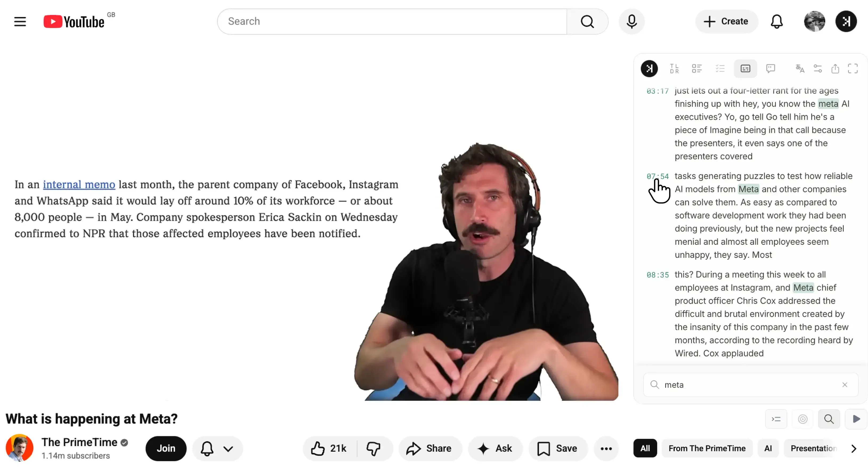Switch to the chapters list view
The image size is (868, 469).
696,69
